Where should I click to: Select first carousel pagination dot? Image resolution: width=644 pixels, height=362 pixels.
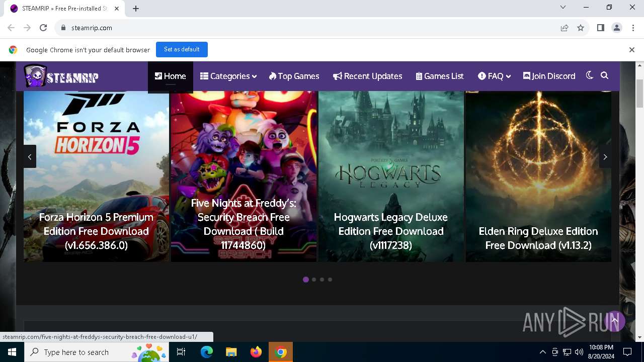(306, 280)
